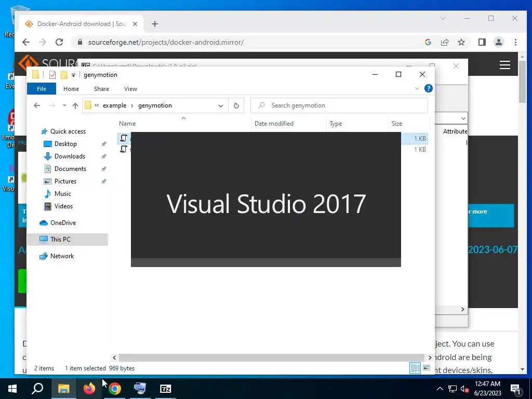The height and width of the screenshot is (399, 532).
Task: Sort files by Size column header
Action: pyautogui.click(x=396, y=124)
